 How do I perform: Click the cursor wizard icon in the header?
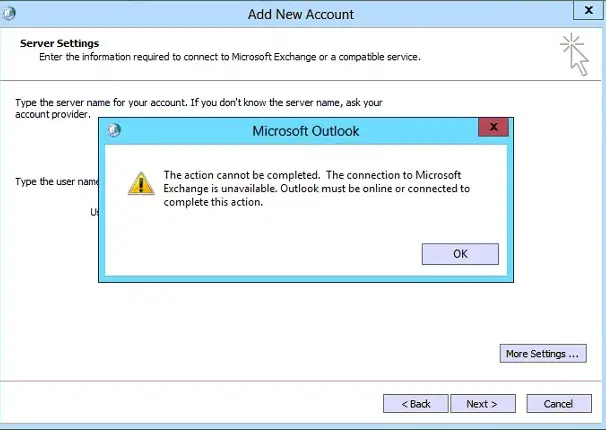575,55
